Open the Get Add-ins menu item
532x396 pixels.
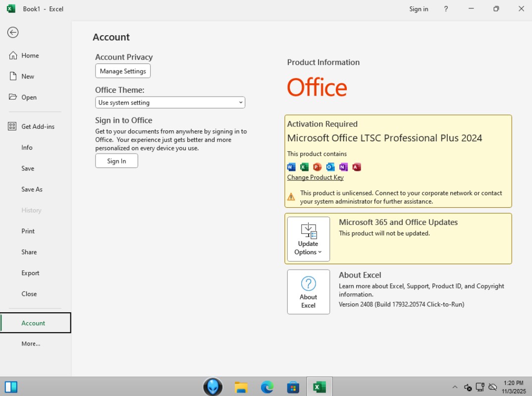point(38,126)
